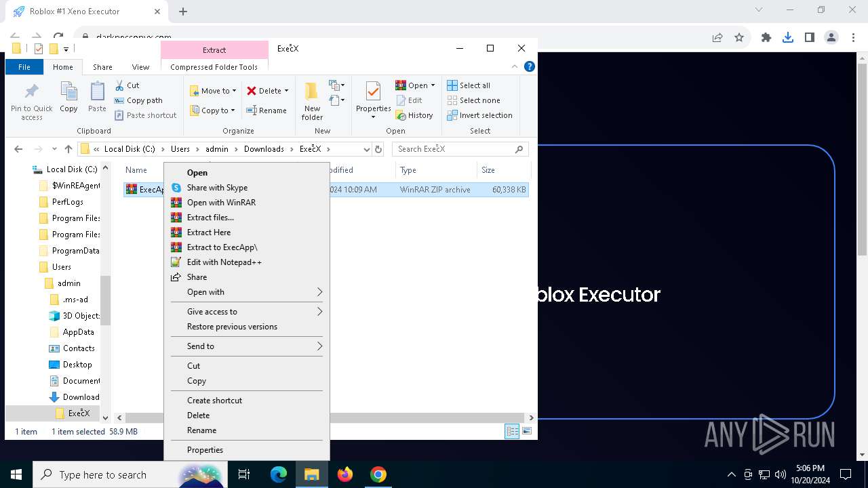Click the Back navigation arrow in Explorer
Viewport: 868px width, 488px height.
tap(18, 149)
